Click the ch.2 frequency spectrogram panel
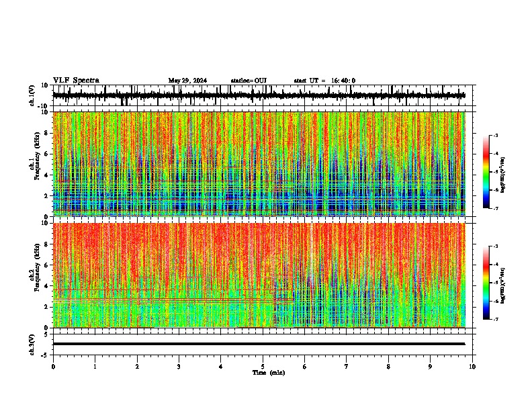The height and width of the screenshot is (411, 532). pyautogui.click(x=259, y=275)
